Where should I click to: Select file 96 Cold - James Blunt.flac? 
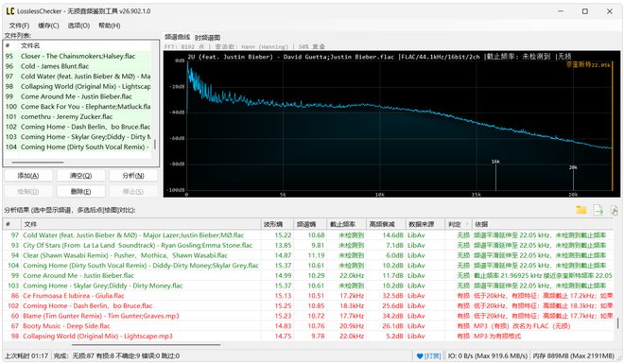[78, 66]
